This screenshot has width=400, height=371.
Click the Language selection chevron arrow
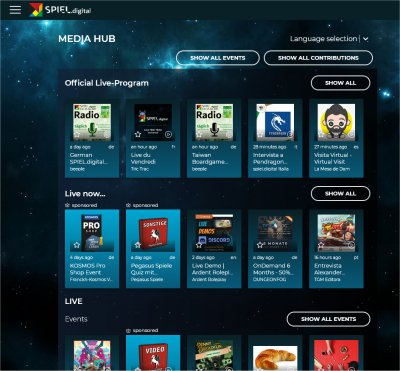click(x=366, y=39)
